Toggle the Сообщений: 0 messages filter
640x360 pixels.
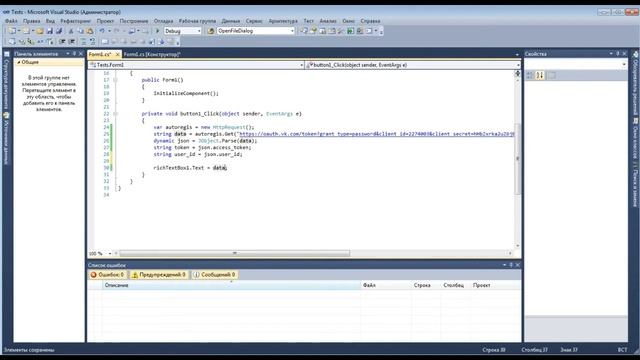pyautogui.click(x=214, y=275)
